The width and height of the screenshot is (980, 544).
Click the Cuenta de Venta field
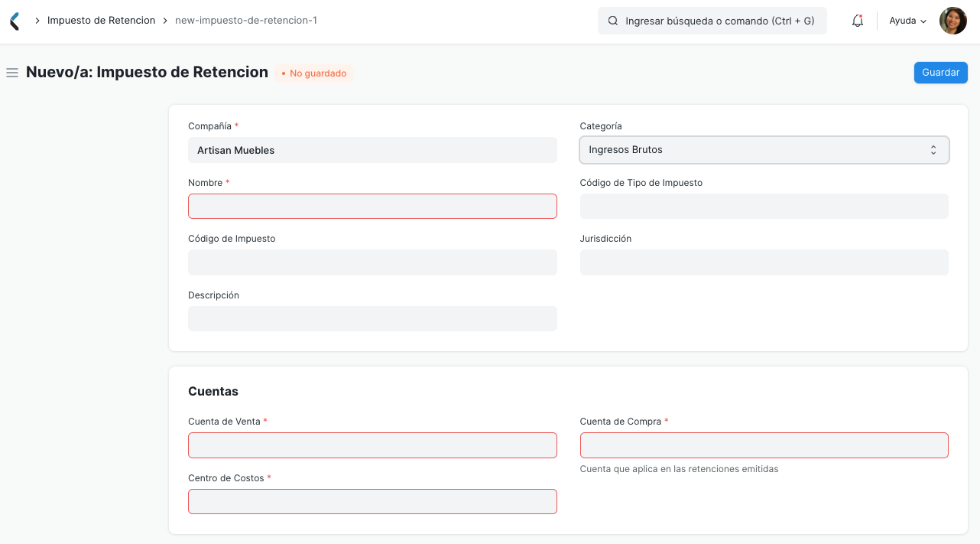pos(372,445)
